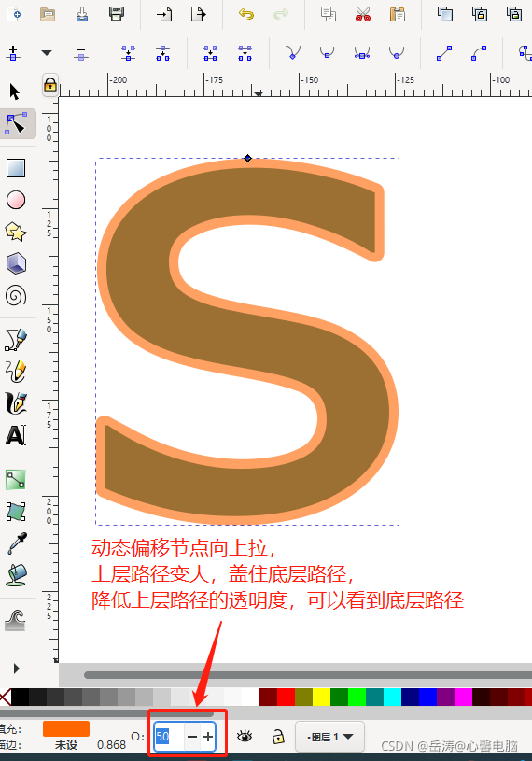
Task: Click the Print icon in the toolbar
Action: [x=117, y=14]
